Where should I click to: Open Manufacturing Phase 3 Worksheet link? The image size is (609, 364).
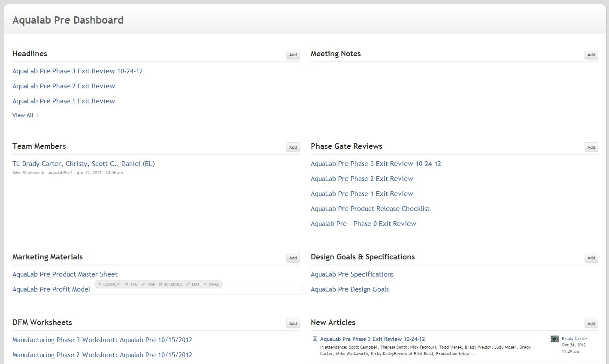[x=102, y=340]
